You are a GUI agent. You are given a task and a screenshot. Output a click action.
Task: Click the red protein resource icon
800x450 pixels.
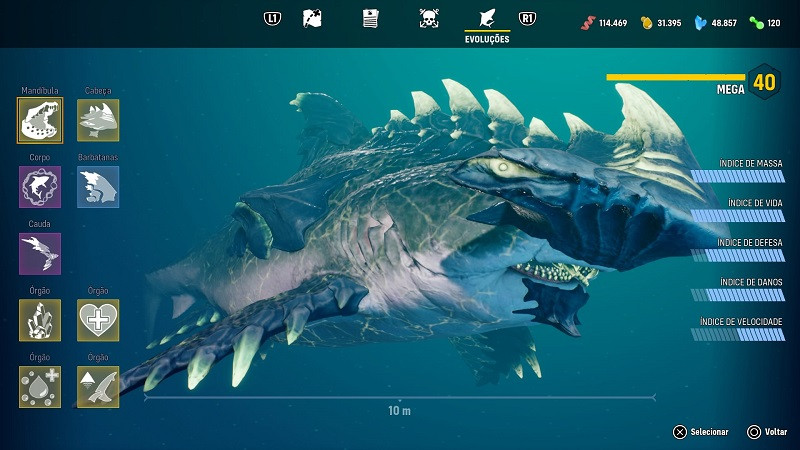[588, 23]
